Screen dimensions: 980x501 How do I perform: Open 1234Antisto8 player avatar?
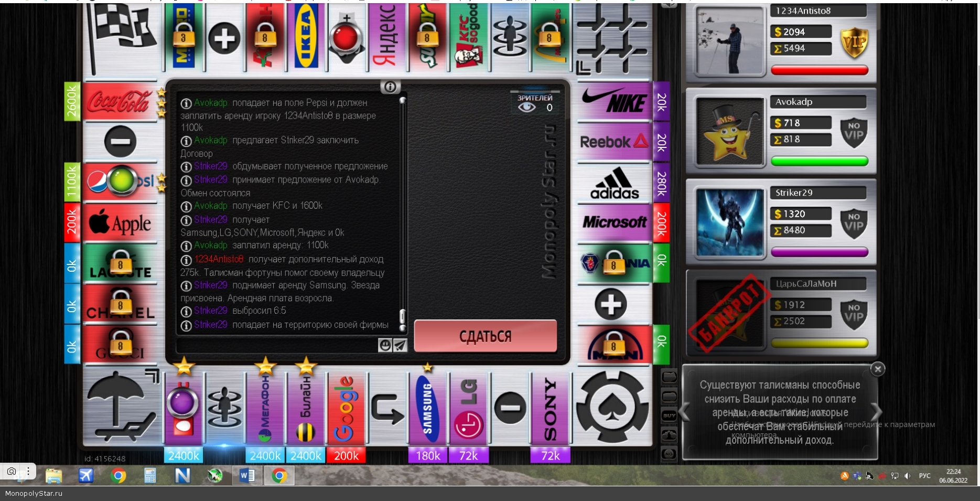coord(730,41)
